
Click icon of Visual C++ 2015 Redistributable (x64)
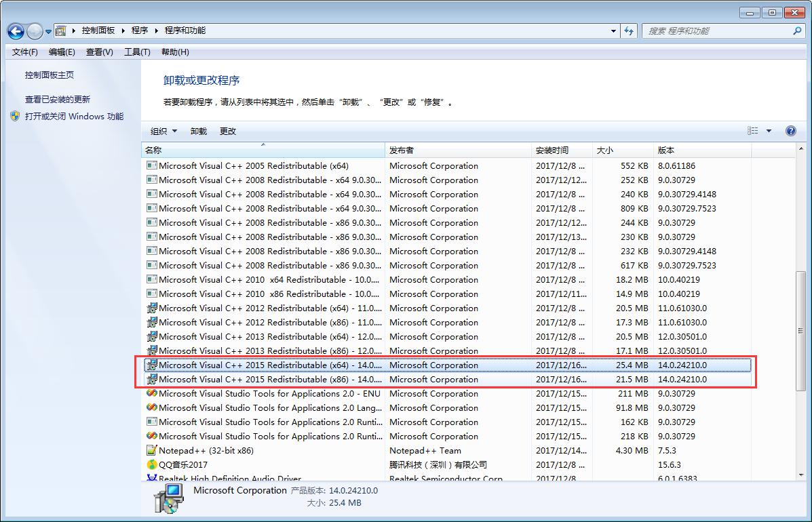tap(152, 365)
